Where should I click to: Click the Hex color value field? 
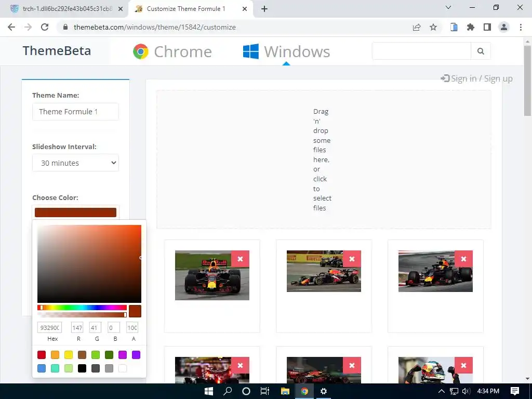pos(49,328)
